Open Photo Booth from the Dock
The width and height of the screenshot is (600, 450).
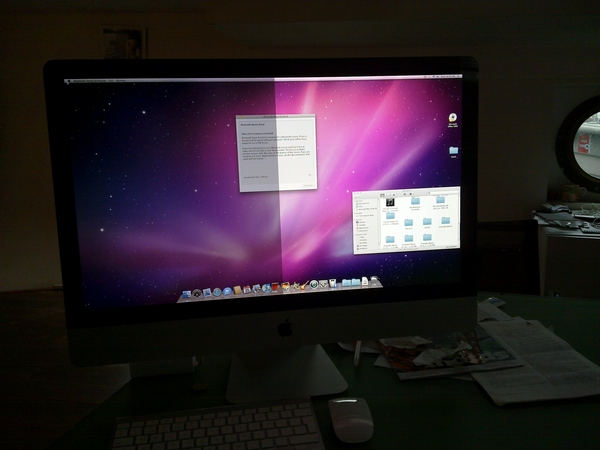tap(276, 287)
